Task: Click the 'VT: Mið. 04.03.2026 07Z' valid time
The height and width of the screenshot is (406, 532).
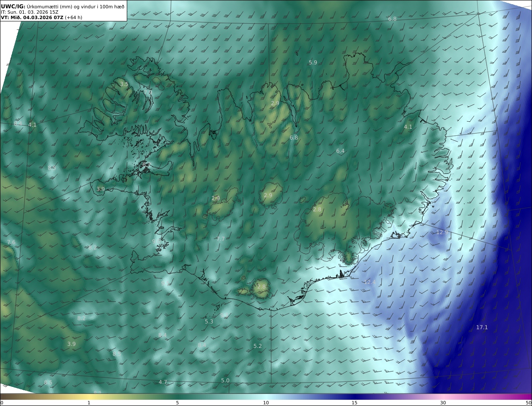Action: pos(32,17)
